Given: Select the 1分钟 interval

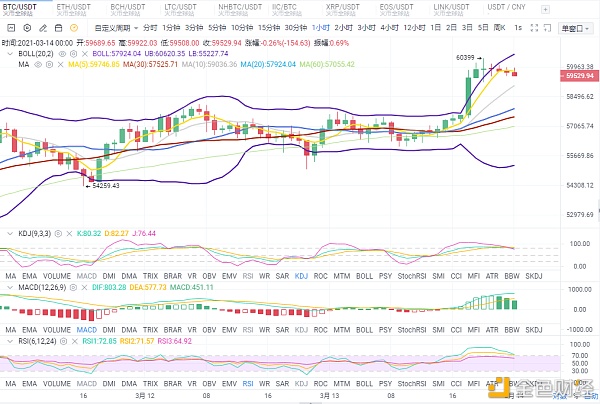Looking at the screenshot, I should tap(171, 28).
